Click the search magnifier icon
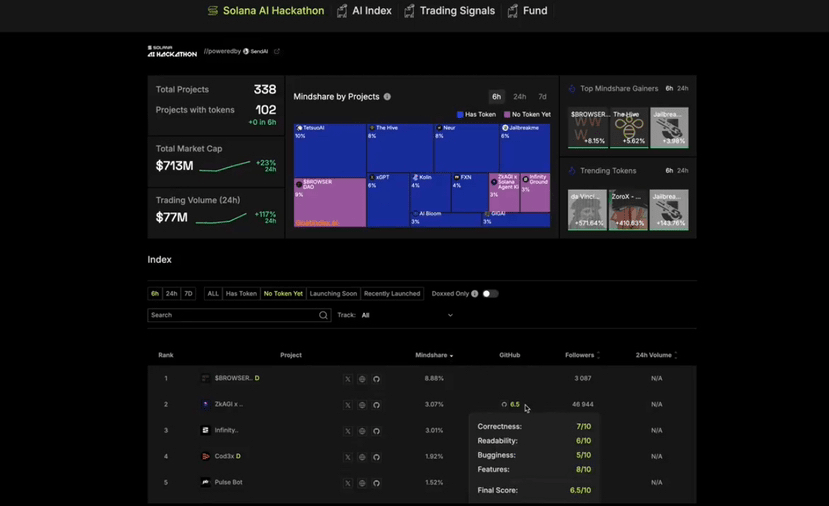The height and width of the screenshot is (506, 829). click(323, 315)
